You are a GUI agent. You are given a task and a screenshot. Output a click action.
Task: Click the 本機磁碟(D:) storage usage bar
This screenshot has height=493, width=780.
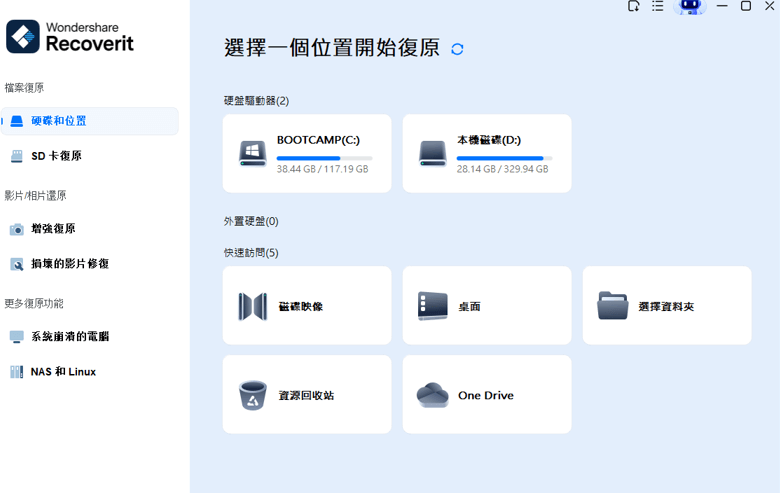coord(504,158)
